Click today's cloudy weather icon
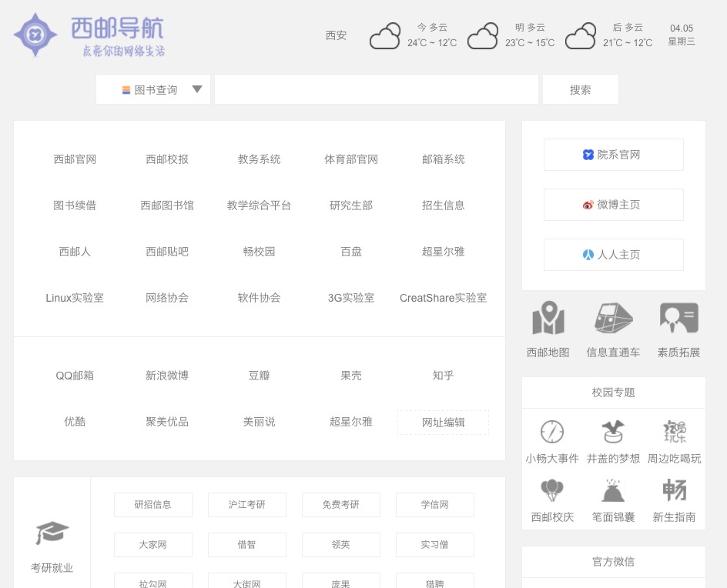Viewport: 727px width, 588px height. coord(385,35)
